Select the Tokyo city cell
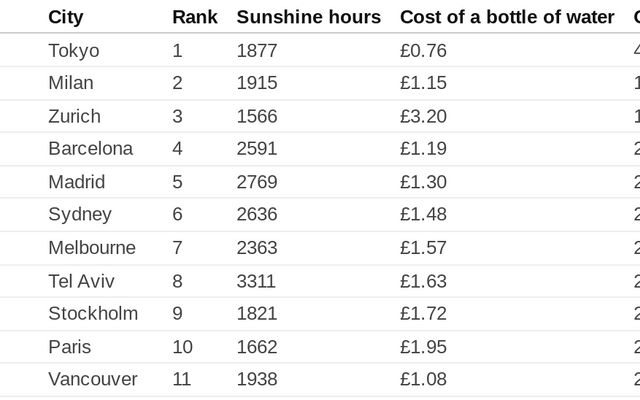 tap(73, 50)
